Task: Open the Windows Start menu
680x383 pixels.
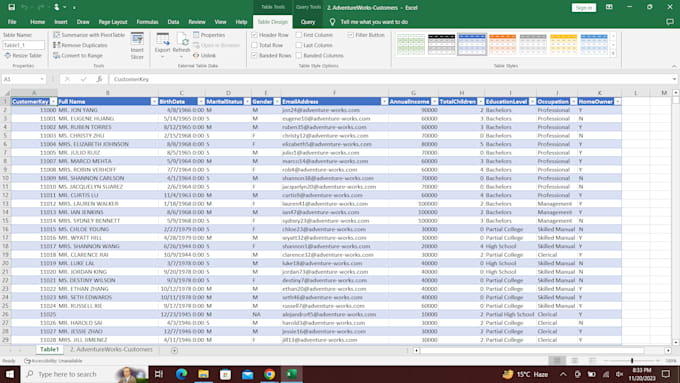Action: (x=10, y=374)
